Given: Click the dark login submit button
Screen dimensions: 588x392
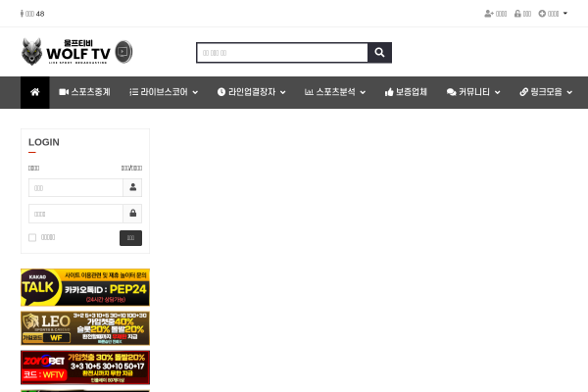Looking at the screenshot, I should [x=131, y=238].
